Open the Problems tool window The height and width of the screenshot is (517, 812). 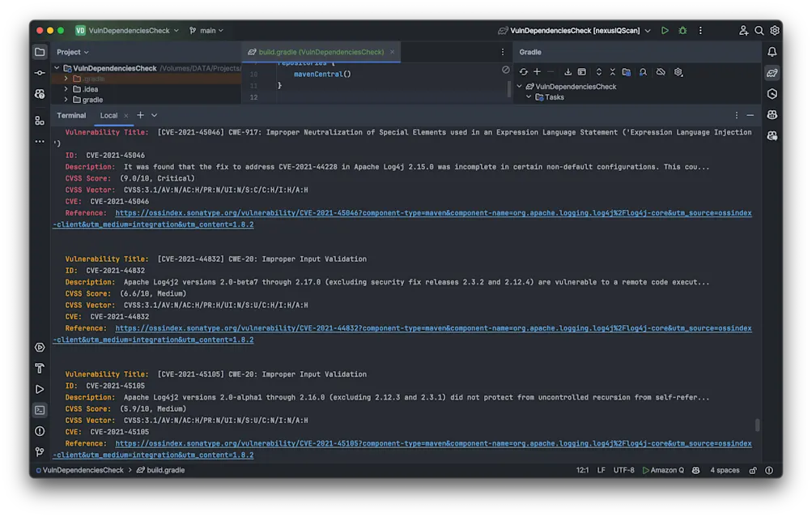pos(40,431)
